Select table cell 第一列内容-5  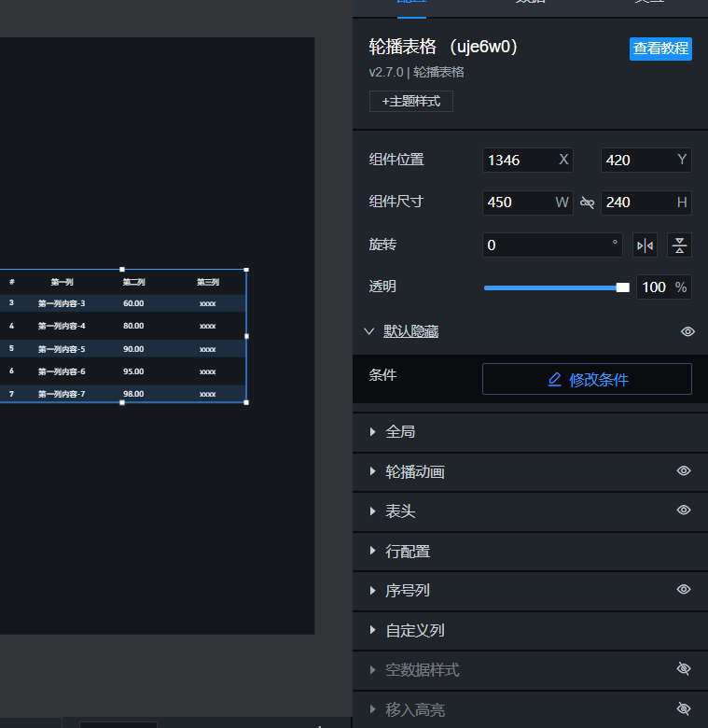click(x=62, y=349)
